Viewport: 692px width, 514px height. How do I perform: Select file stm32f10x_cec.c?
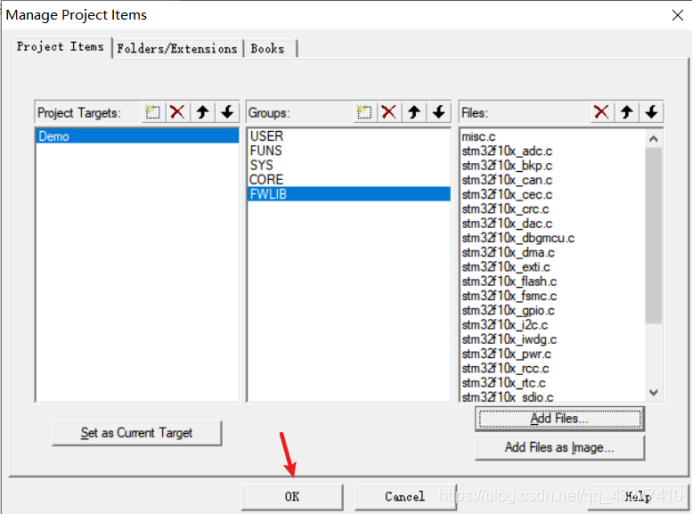point(553,195)
